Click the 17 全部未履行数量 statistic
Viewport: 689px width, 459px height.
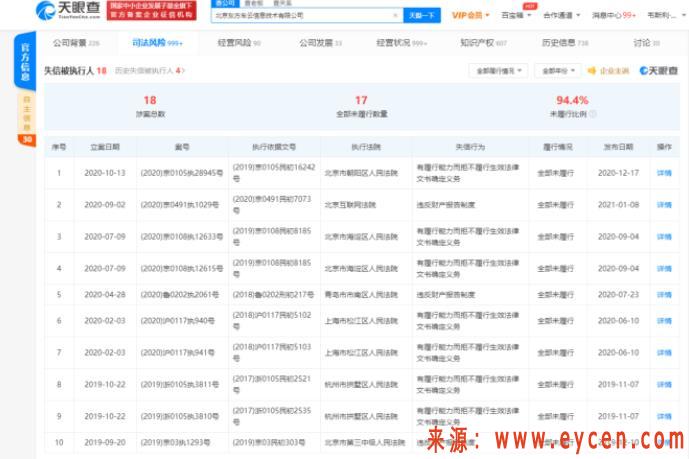tap(362, 106)
